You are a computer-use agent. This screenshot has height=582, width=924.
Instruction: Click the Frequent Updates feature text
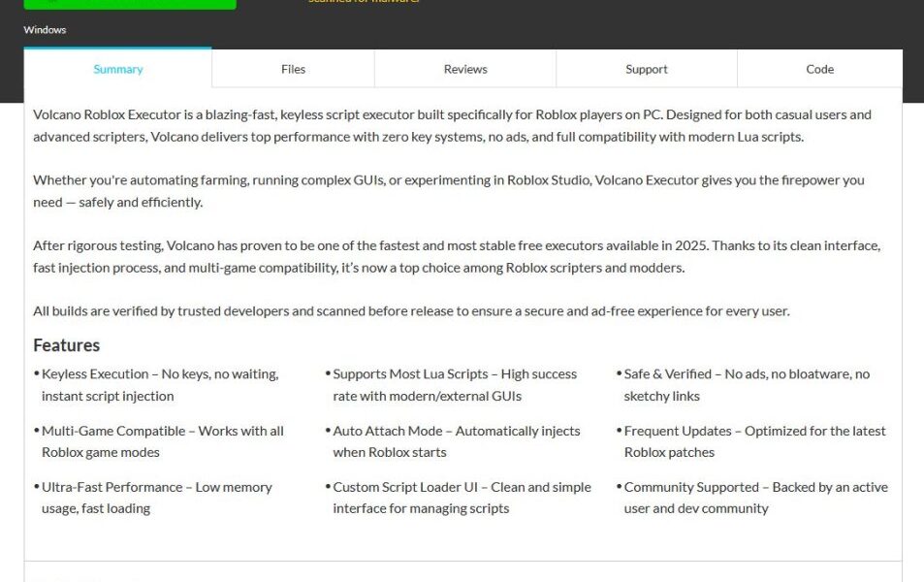pos(754,440)
